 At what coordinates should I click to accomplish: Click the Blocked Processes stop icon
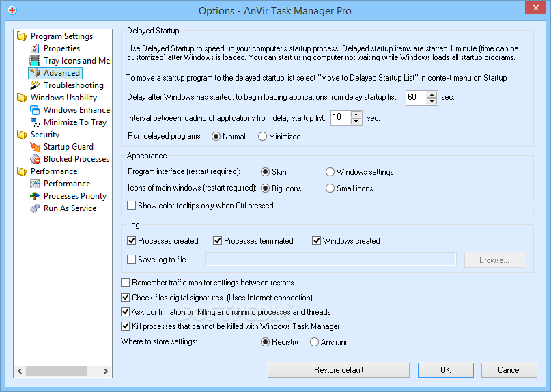pos(35,159)
